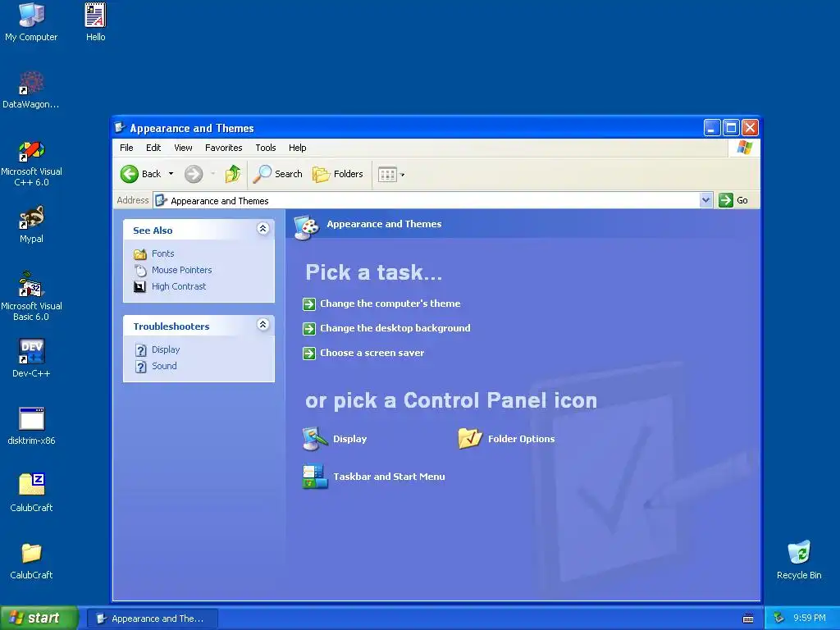Open the Help menu

(297, 148)
